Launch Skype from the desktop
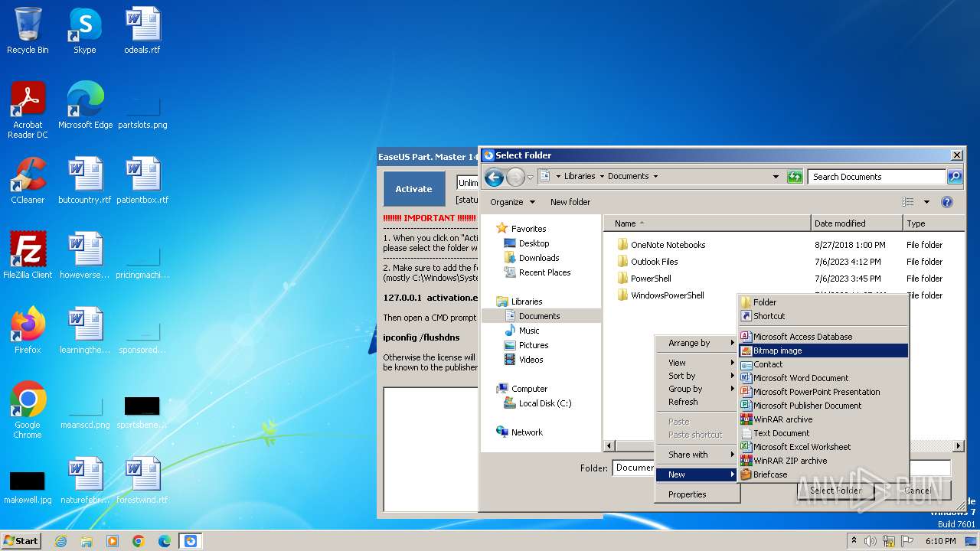The height and width of the screenshot is (551, 980). tap(84, 31)
